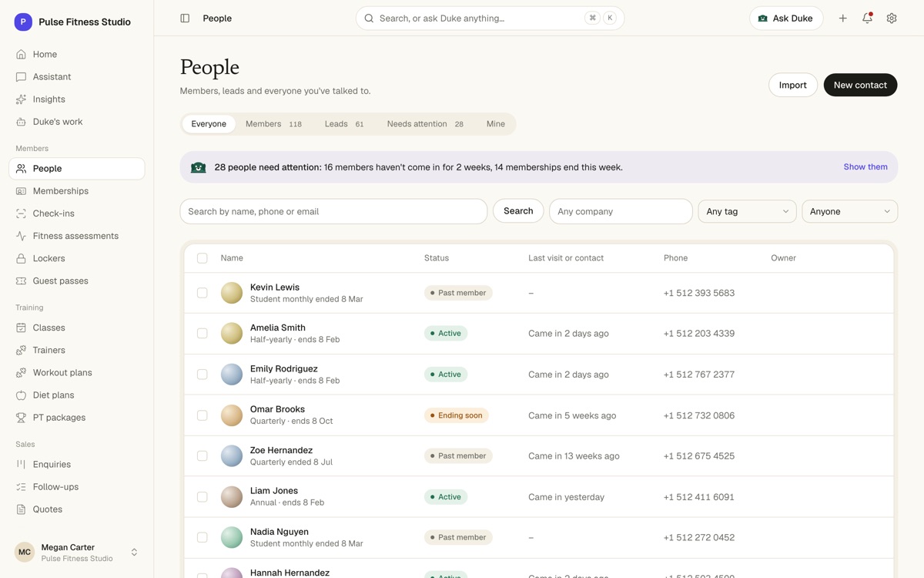Click Show them link in banner
This screenshot has width=924, height=578.
coord(865,167)
